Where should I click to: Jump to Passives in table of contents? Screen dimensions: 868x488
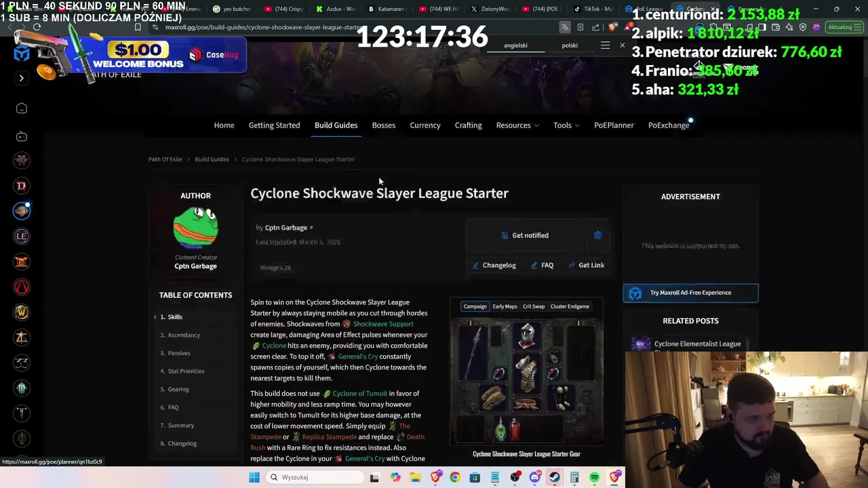[179, 353]
